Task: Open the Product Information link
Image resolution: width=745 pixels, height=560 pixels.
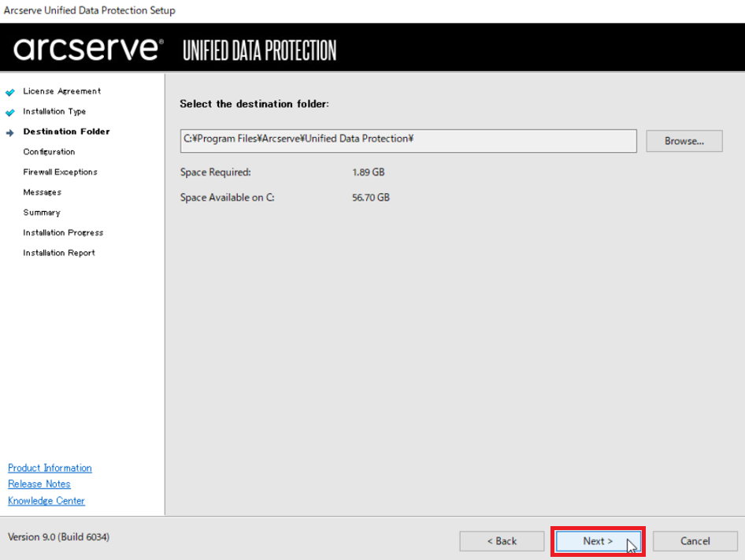Action: (x=50, y=468)
